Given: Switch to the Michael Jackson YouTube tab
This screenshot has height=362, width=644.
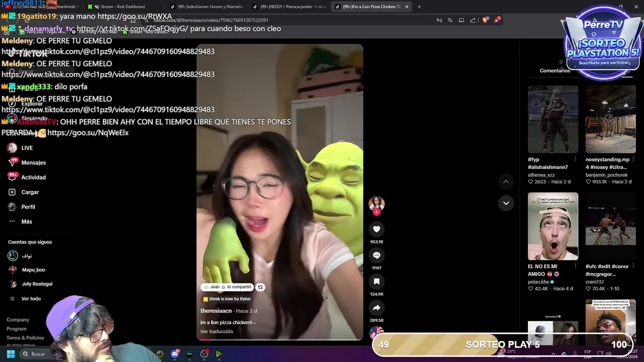Looking at the screenshot, I should click(43, 7).
